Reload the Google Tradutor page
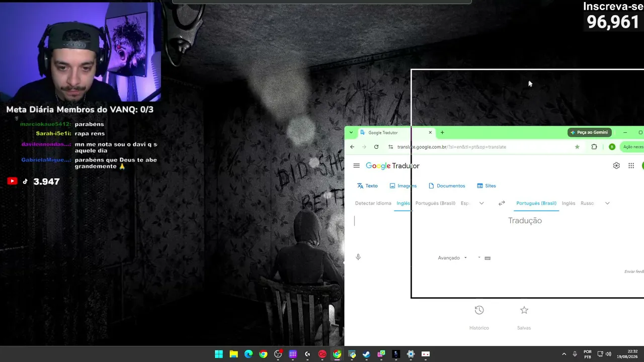The image size is (644, 362). (x=376, y=147)
